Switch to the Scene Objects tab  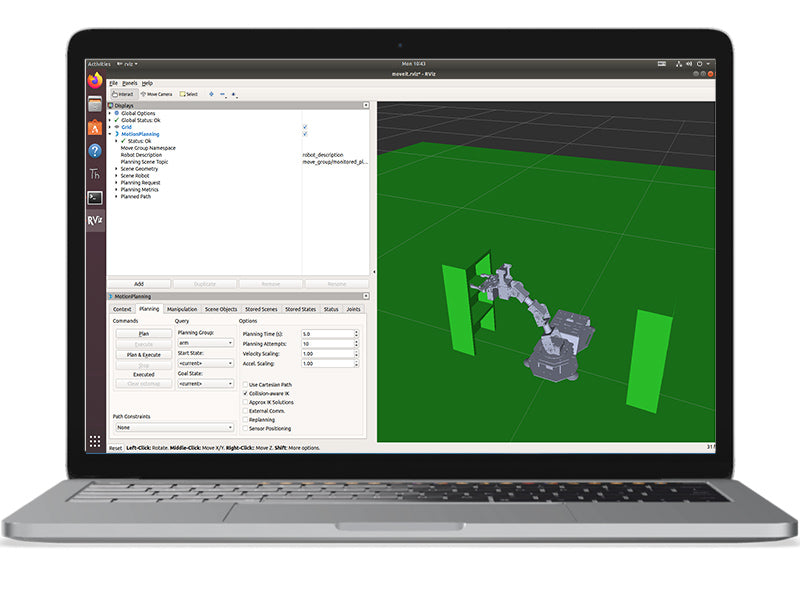tap(222, 309)
